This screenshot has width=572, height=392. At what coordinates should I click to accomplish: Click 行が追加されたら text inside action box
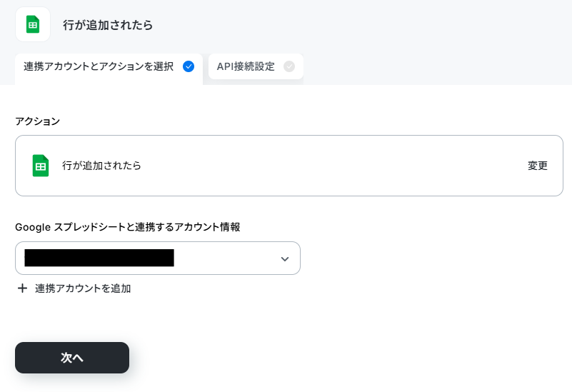click(x=101, y=166)
